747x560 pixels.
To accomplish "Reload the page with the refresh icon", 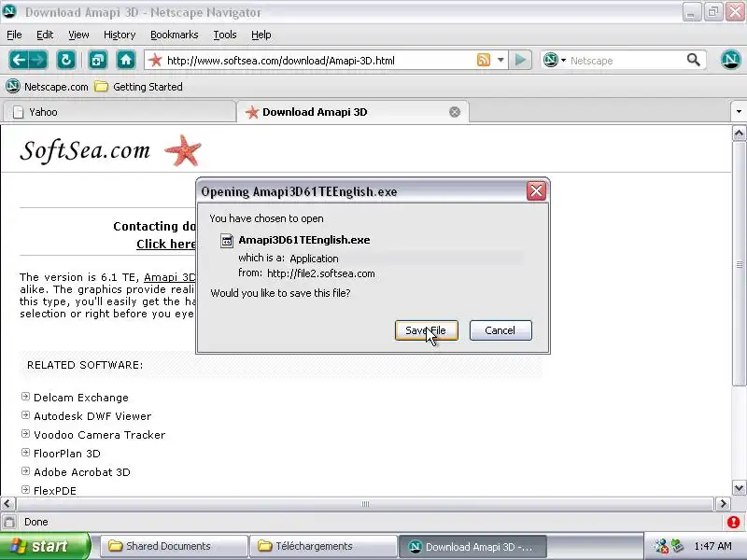I will point(66,60).
